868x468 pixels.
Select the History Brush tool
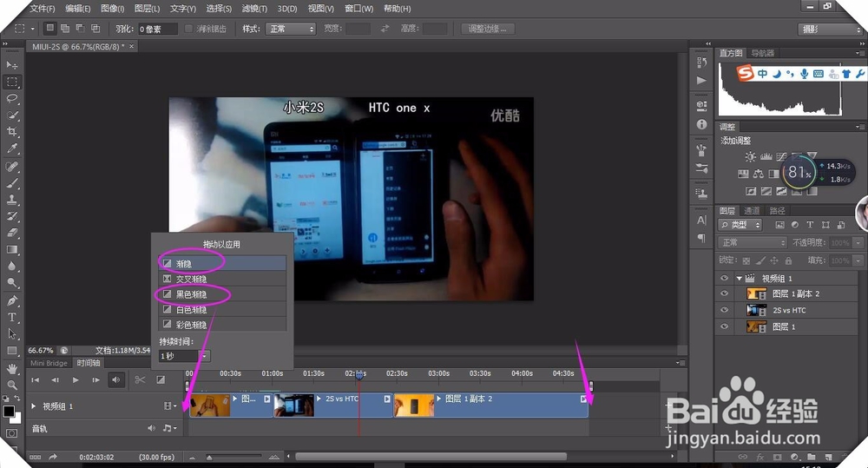tap(11, 216)
